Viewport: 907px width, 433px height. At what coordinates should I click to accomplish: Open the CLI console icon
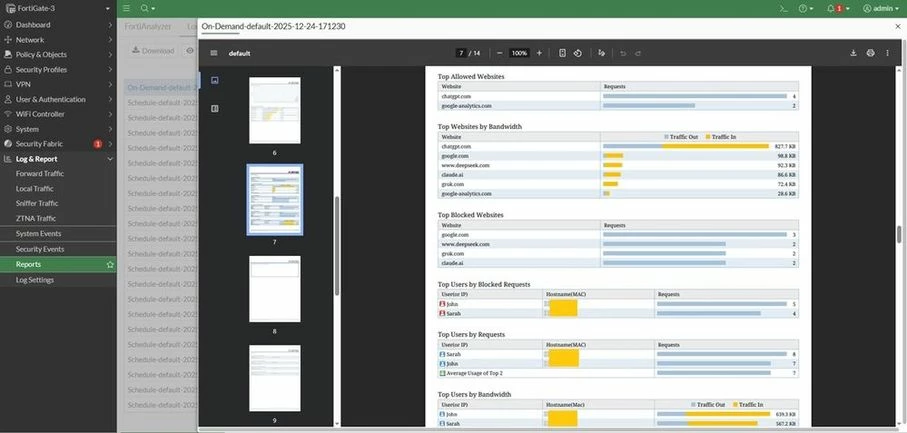coord(783,9)
